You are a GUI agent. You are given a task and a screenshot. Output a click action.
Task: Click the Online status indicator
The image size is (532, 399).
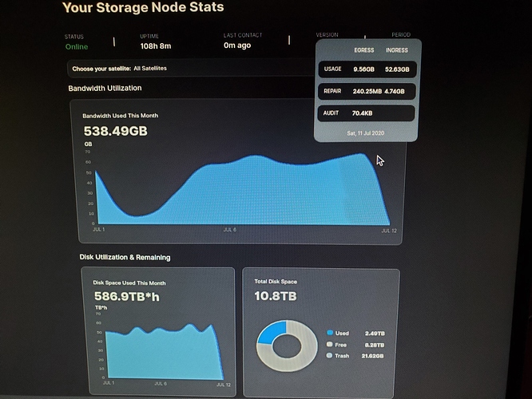pyautogui.click(x=77, y=47)
